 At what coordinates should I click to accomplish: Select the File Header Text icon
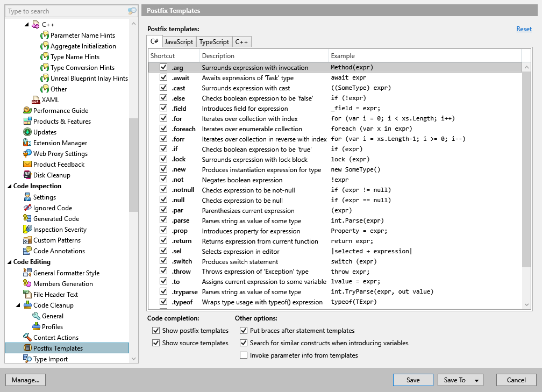[28, 294]
